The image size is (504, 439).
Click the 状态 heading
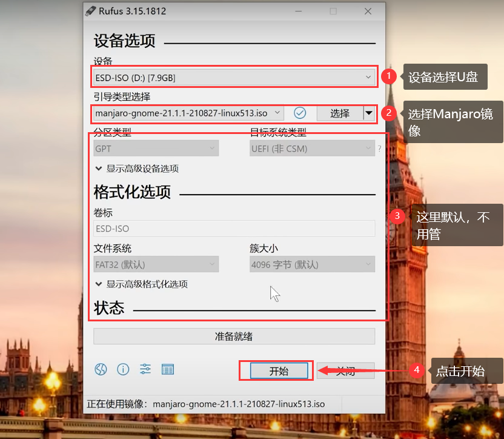(109, 307)
